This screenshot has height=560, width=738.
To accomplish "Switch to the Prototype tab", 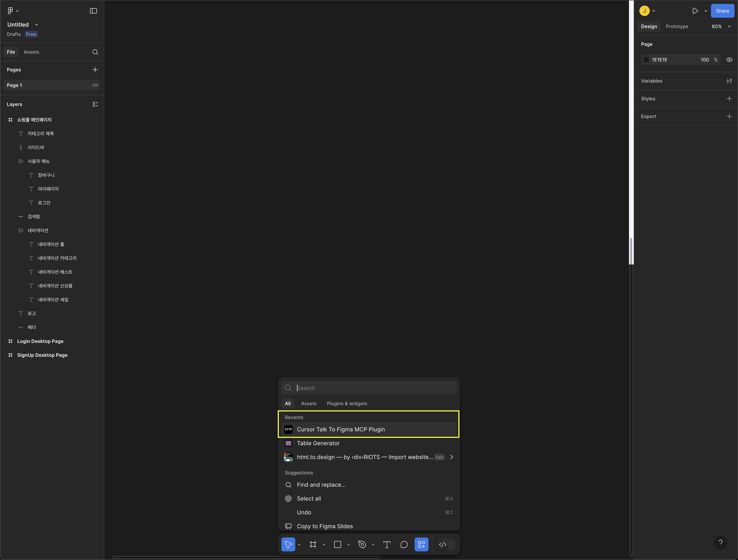I will (x=677, y=26).
